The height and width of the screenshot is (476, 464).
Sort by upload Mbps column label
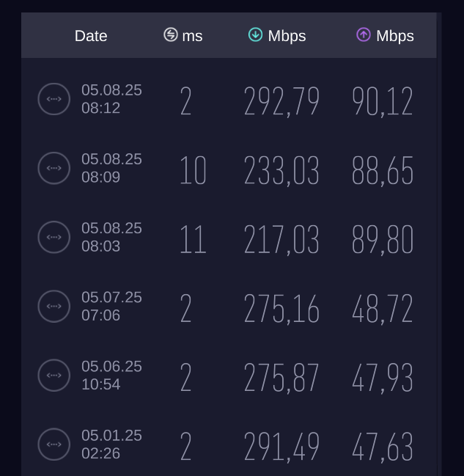coord(395,36)
